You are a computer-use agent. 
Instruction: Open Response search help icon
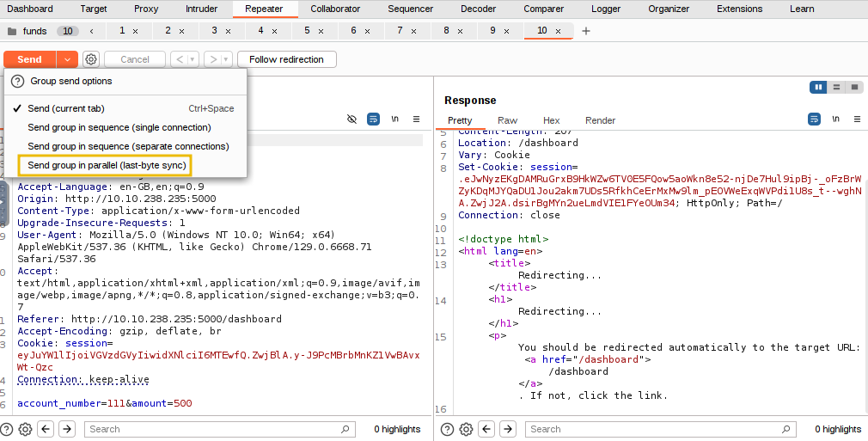coord(447,429)
